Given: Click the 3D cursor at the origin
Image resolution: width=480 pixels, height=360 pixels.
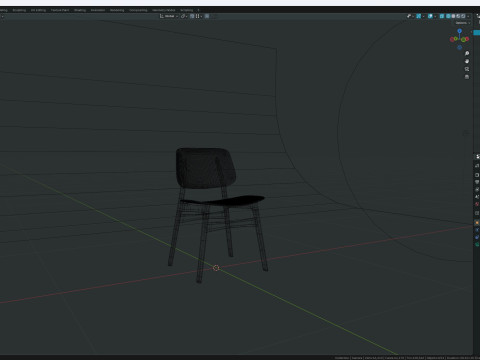Looking at the screenshot, I should pos(216,268).
